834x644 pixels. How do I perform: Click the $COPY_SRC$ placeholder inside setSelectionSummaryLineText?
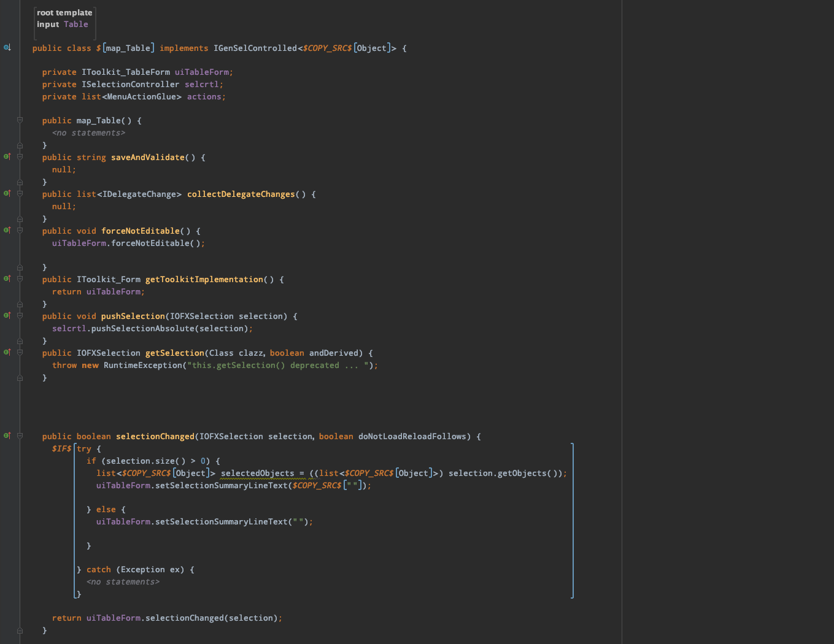coord(317,485)
